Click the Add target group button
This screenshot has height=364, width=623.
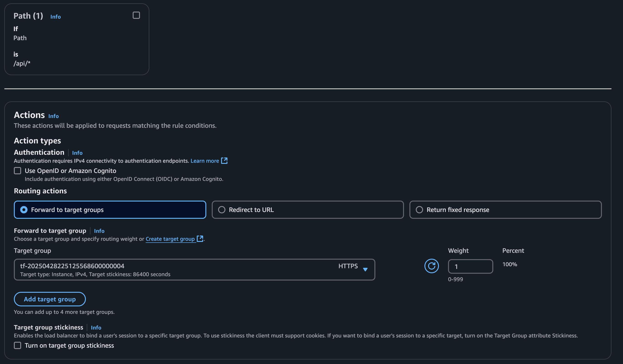pos(50,299)
